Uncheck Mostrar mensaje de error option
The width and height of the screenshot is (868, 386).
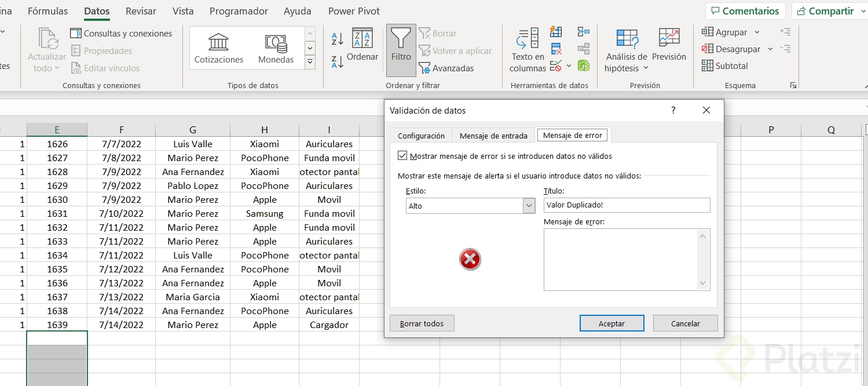click(x=402, y=155)
